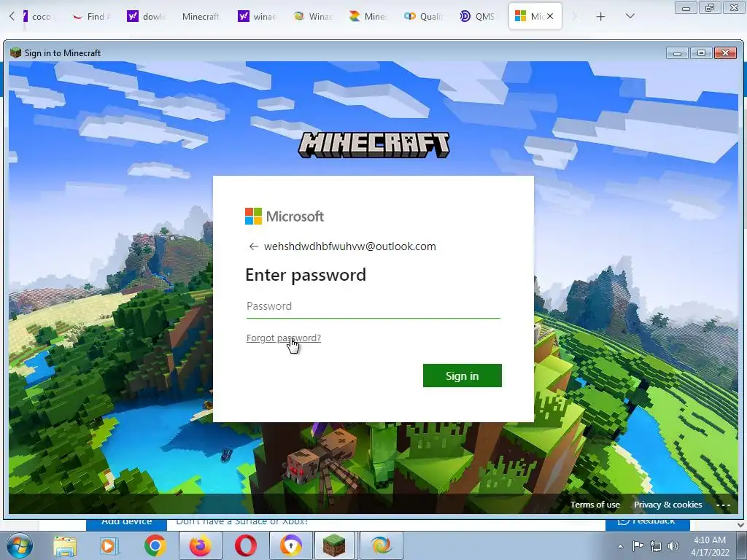This screenshot has height=560, width=747.
Task: Click the email address wehshdwdhbfwuhvw@outlook.com
Action: pyautogui.click(x=349, y=246)
